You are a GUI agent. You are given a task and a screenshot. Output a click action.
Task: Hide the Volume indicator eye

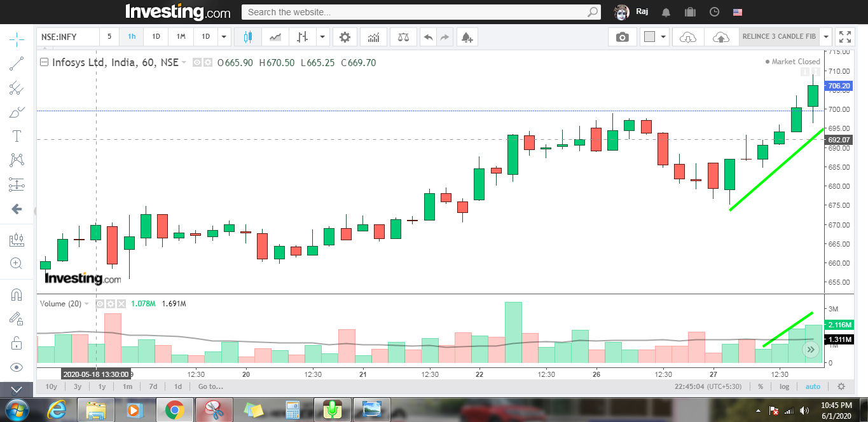(x=100, y=304)
